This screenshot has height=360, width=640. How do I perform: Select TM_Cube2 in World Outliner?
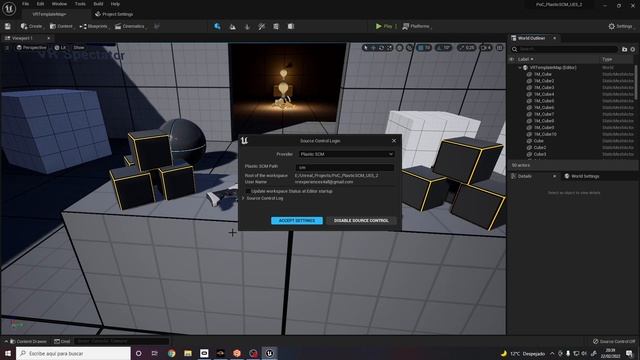pyautogui.click(x=544, y=81)
